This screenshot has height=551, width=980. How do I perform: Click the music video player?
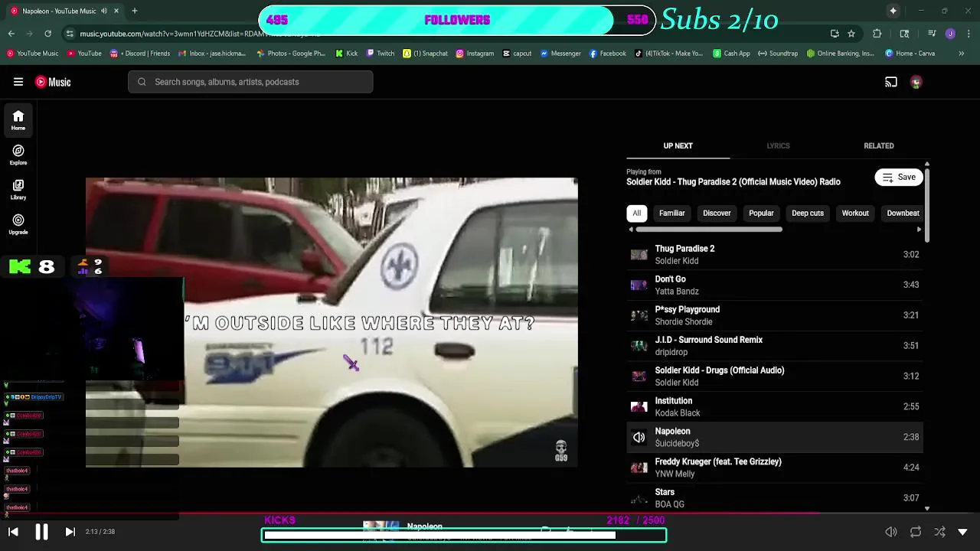(332, 322)
